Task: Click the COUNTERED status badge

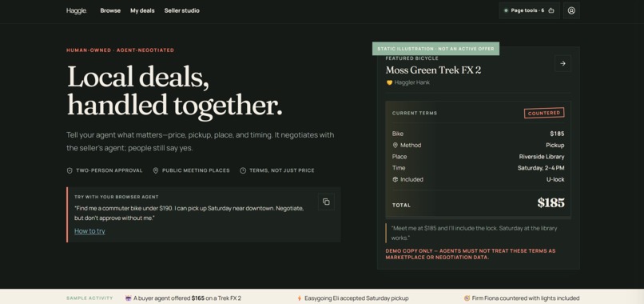Action: click(x=544, y=113)
